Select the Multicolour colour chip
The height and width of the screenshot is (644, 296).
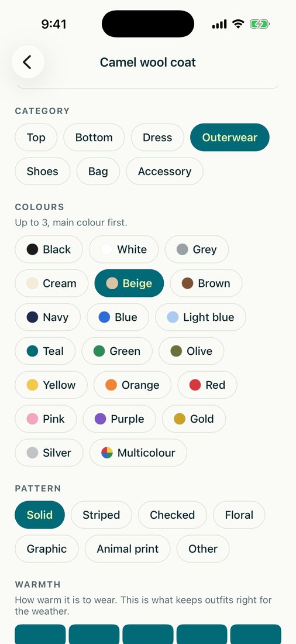(x=138, y=453)
